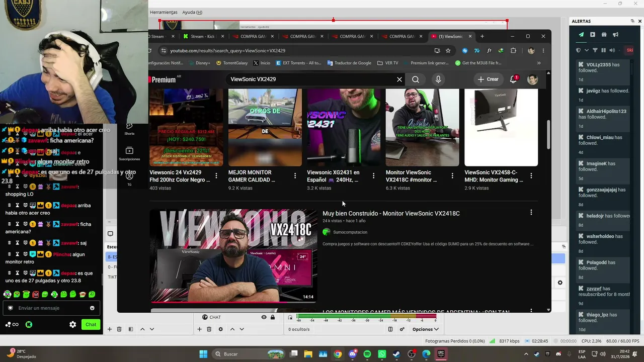Expand the shield options chevron in Alertas
This screenshot has height=362, width=644.
click(x=587, y=50)
